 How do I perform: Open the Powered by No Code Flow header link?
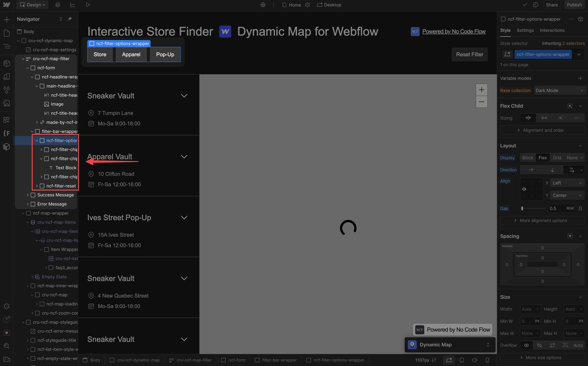pyautogui.click(x=454, y=31)
